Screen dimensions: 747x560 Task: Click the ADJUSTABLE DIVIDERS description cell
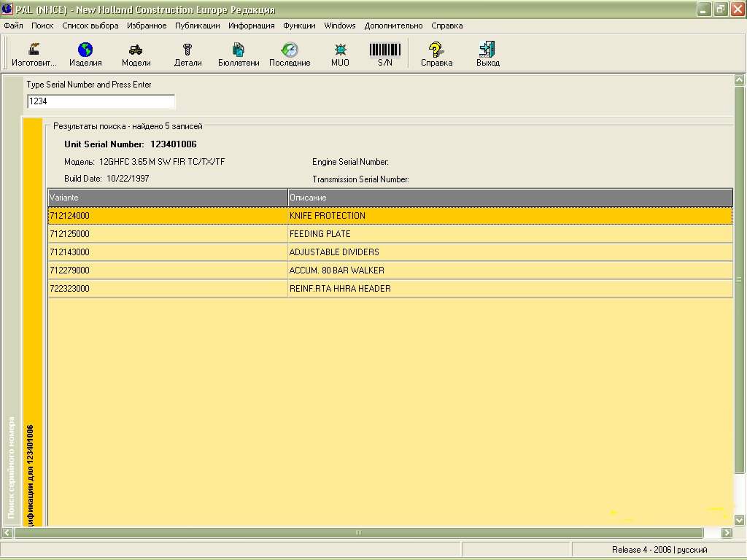click(510, 252)
